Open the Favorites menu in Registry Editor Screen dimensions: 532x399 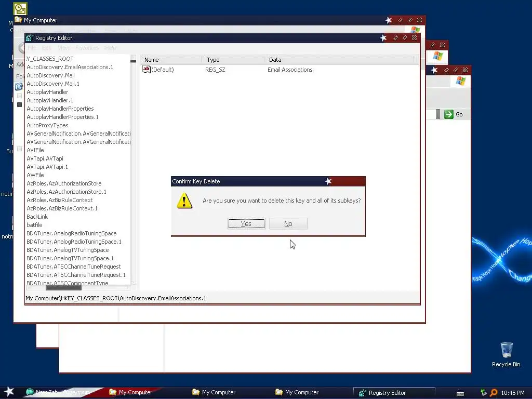87,48
